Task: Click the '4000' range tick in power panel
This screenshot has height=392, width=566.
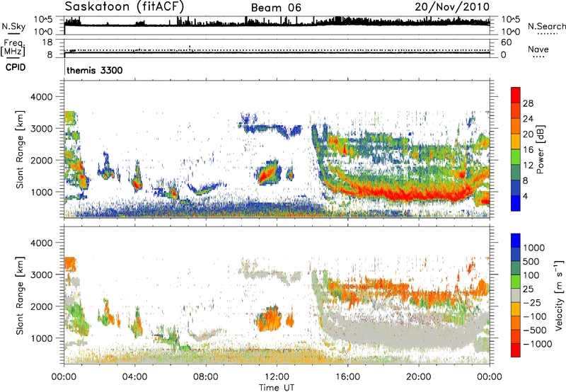Action: (41, 97)
